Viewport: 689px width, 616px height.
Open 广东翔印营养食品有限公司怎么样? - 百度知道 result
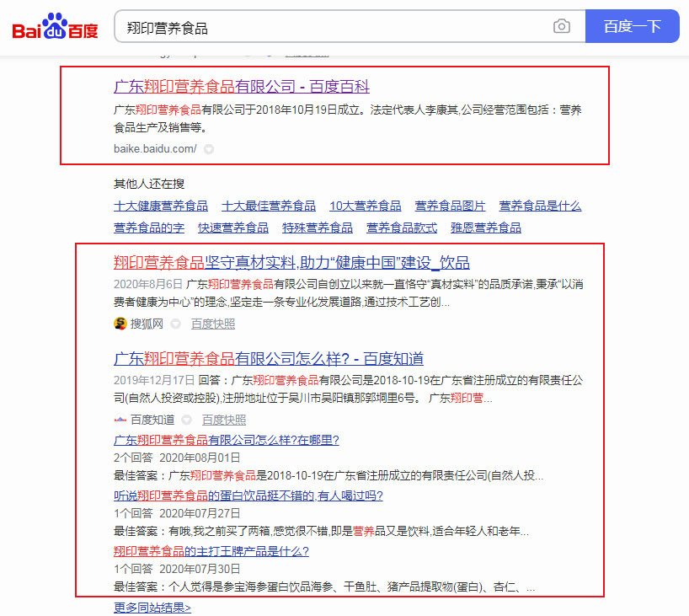[x=269, y=359]
